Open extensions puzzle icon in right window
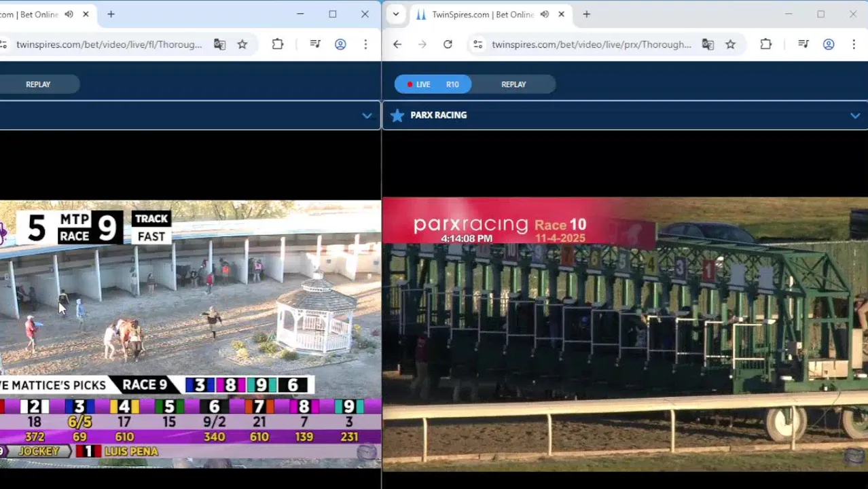Image resolution: width=868 pixels, height=489 pixels. tap(766, 44)
